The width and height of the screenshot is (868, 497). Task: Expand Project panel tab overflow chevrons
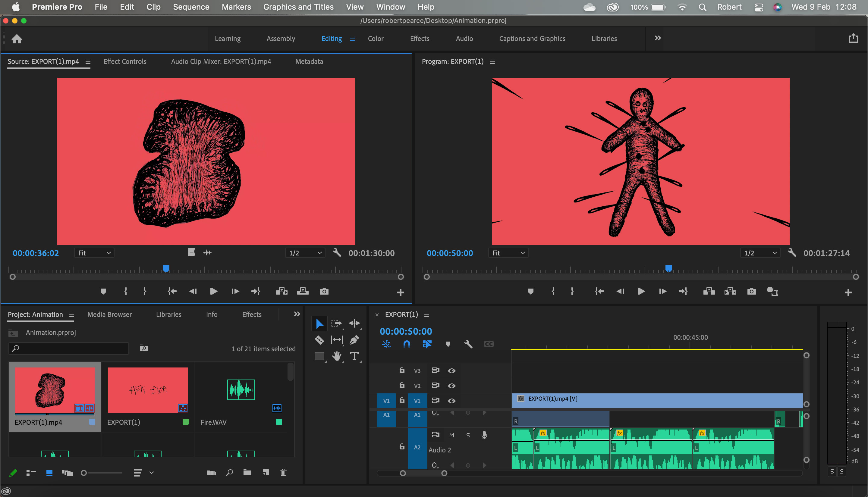click(297, 314)
